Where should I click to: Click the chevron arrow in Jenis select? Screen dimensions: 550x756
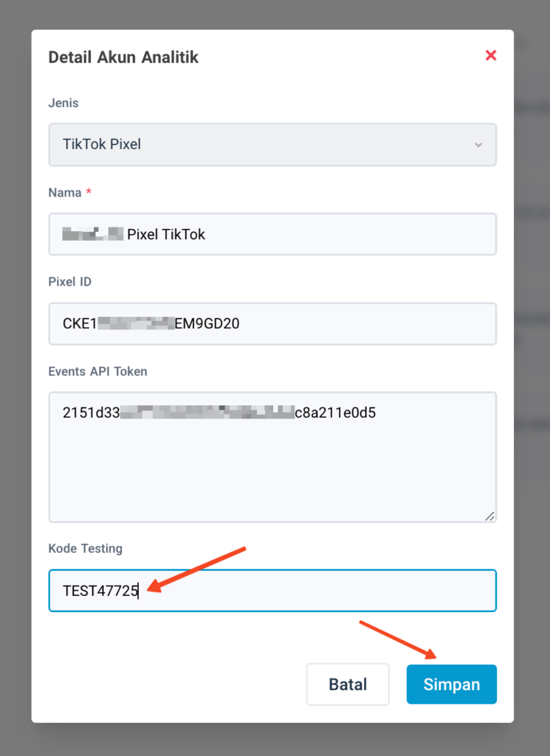[478, 145]
